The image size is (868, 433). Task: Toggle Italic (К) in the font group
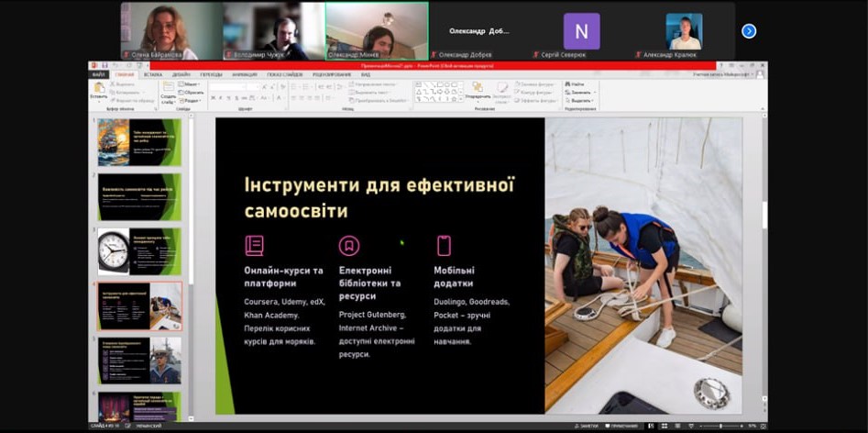[221, 98]
